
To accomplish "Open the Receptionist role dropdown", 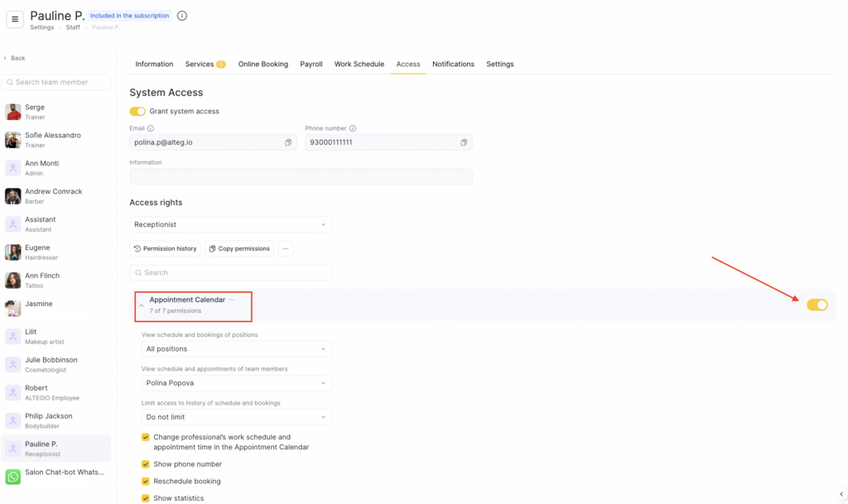I will [230, 224].
